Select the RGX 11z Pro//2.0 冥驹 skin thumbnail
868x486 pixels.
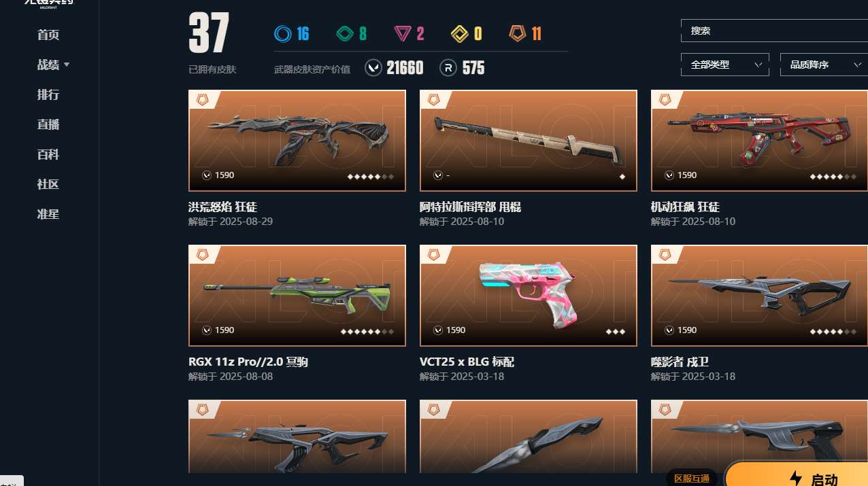[x=297, y=296]
